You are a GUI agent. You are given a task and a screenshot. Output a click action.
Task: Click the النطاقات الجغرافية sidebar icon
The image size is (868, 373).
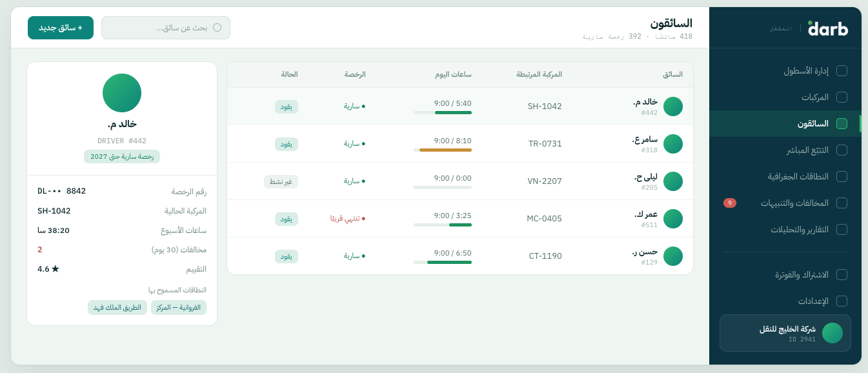842,177
